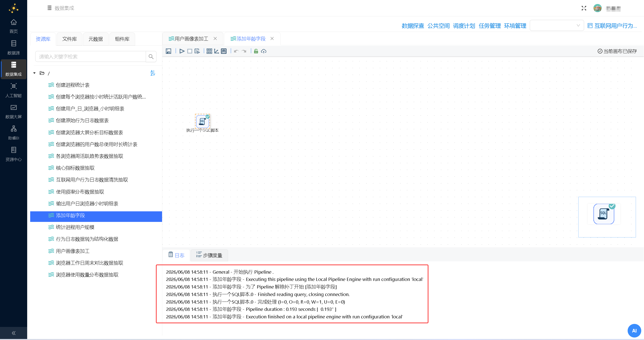Click the cloud upload publish icon
Screen dimensions: 644x340
pyautogui.click(x=263, y=51)
